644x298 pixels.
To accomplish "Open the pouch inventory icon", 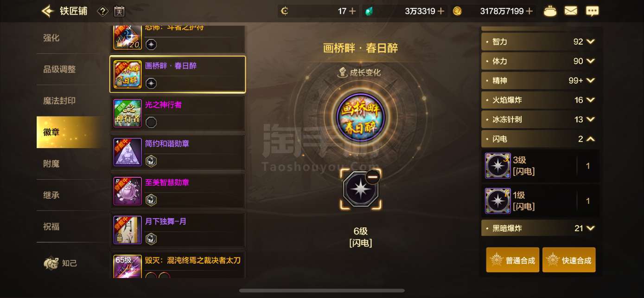I will (x=550, y=11).
